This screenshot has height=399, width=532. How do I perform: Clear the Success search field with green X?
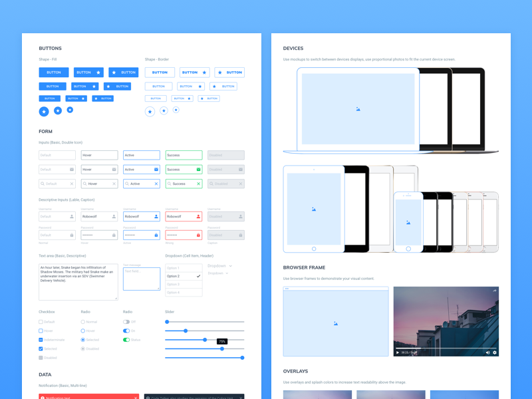point(198,184)
